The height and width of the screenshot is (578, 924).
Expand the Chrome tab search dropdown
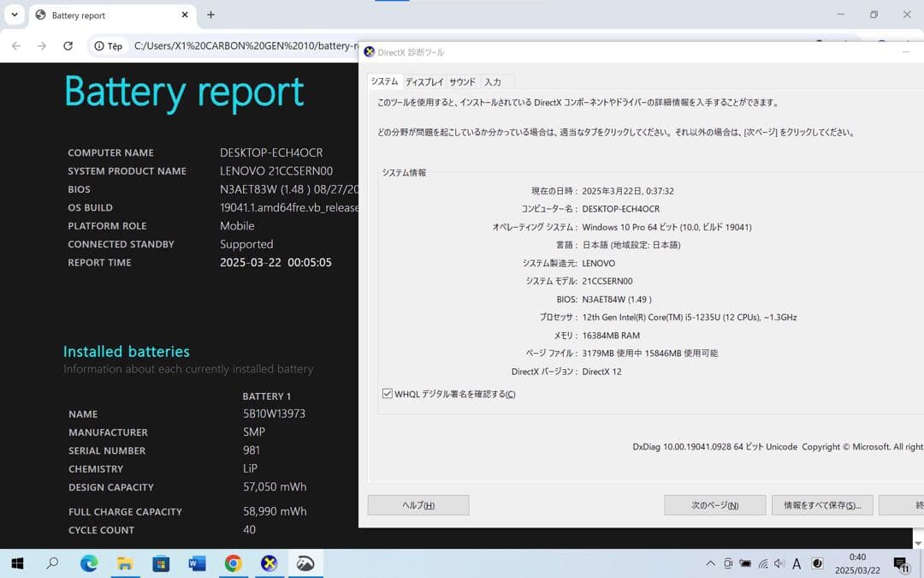click(15, 15)
